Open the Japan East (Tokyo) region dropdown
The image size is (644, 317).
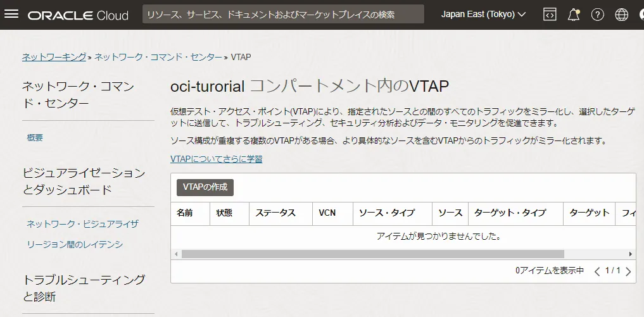click(x=483, y=15)
